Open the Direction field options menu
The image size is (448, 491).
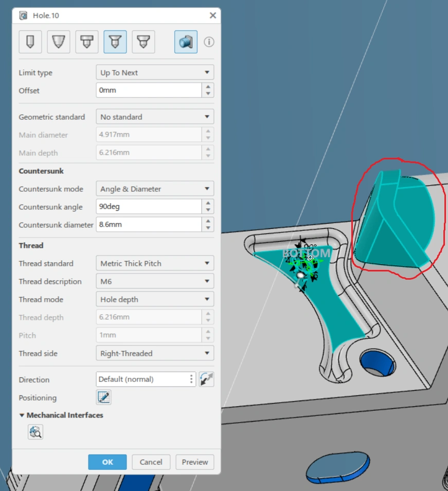191,379
